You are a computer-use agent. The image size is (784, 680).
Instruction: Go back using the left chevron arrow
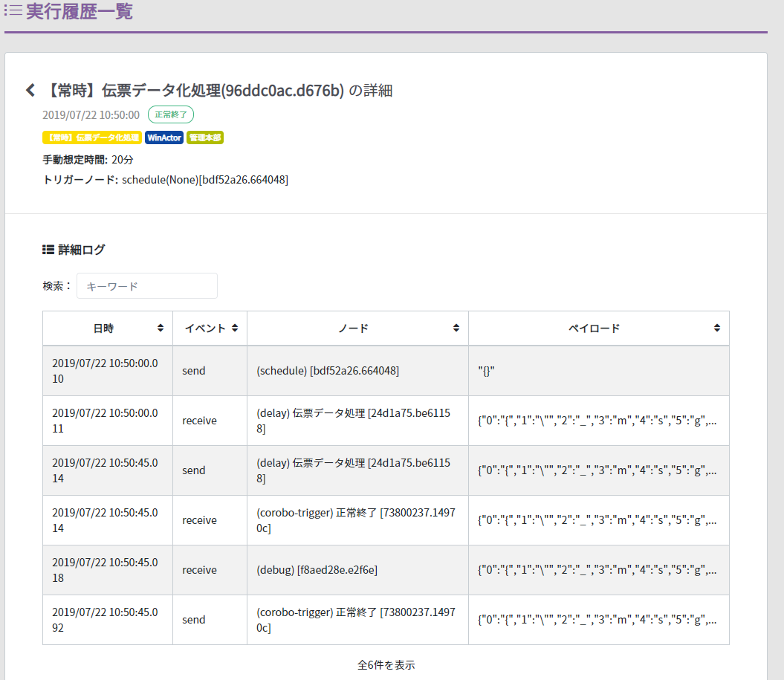point(30,90)
